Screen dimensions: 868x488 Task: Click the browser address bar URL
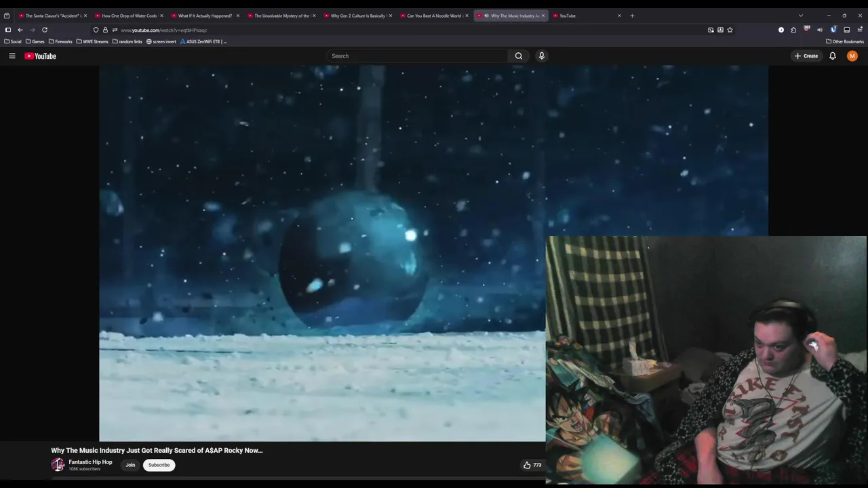click(164, 30)
